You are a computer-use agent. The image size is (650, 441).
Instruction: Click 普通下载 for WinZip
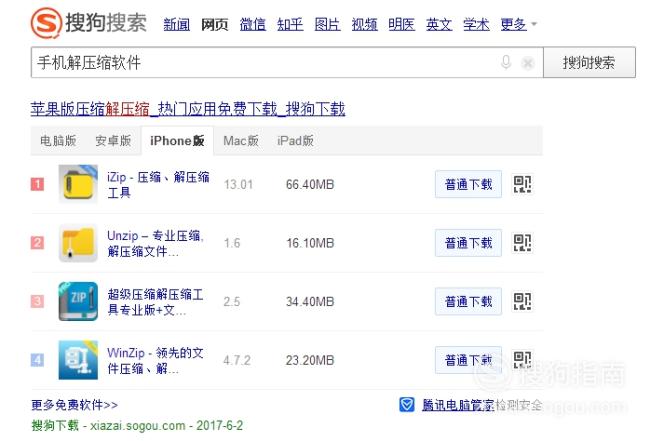click(468, 360)
